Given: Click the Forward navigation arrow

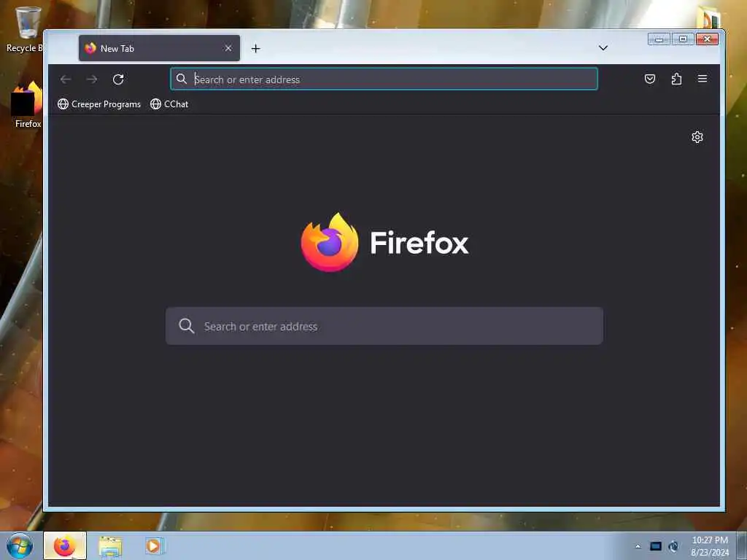Looking at the screenshot, I should 92,79.
